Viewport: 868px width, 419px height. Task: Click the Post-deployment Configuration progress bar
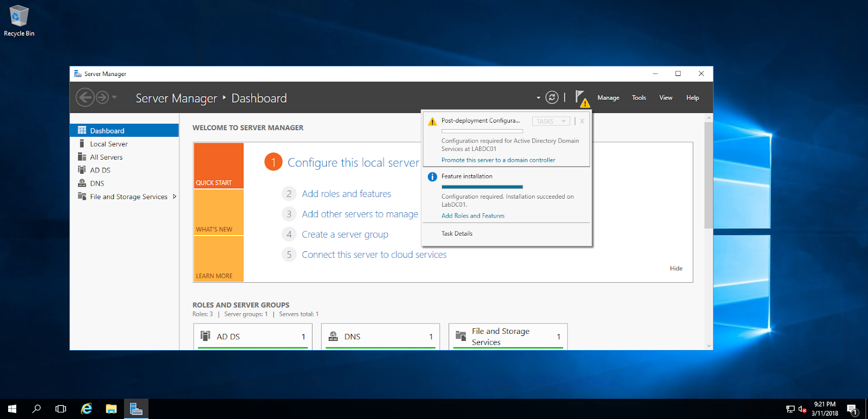482,131
